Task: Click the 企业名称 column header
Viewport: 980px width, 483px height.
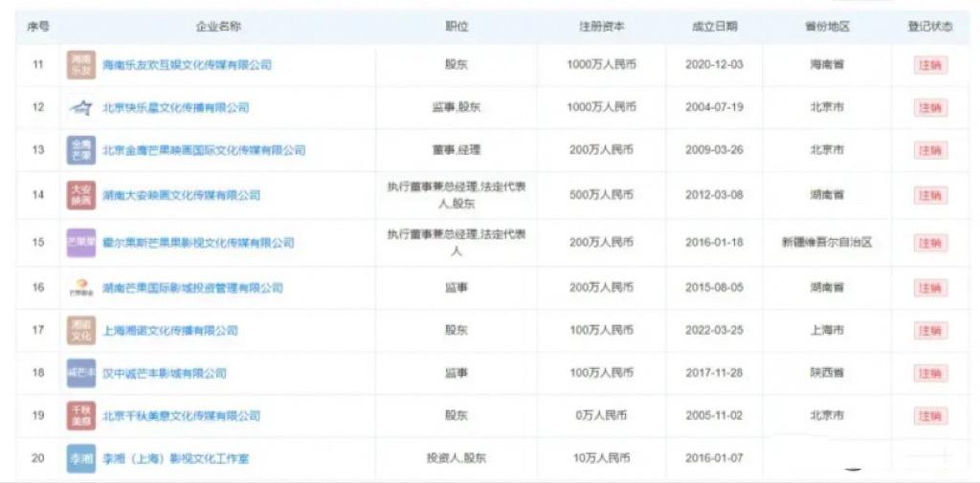Action: [218, 26]
